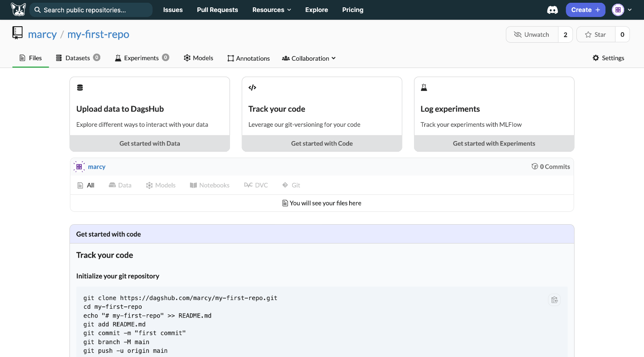Viewport: 644px width, 357px height.
Task: Click the git clone command line text
Action: pos(180,298)
